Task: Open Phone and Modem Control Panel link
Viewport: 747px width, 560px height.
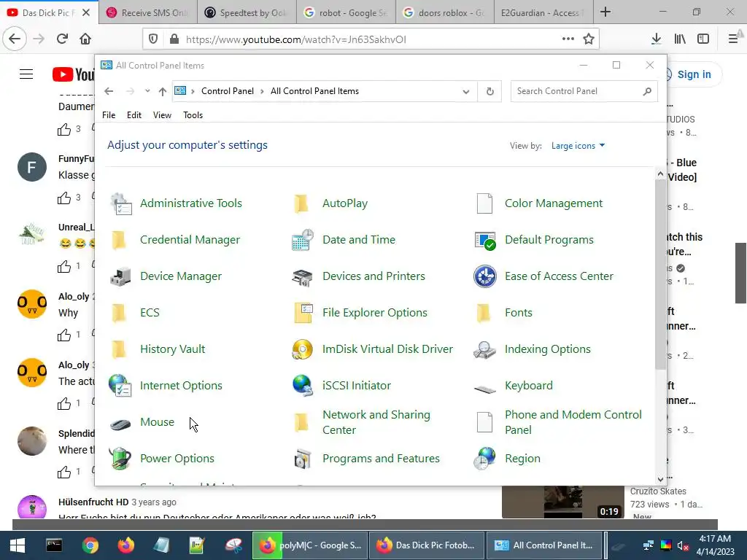Action: [x=573, y=422]
